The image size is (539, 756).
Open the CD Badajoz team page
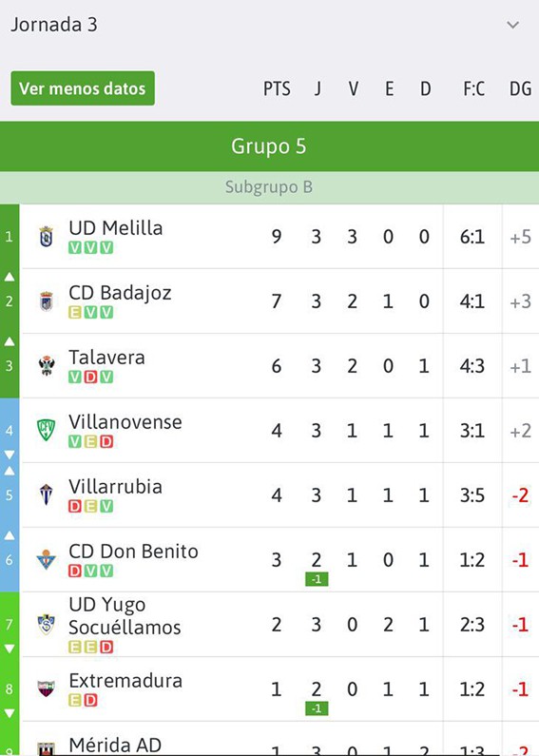pyautogui.click(x=120, y=293)
